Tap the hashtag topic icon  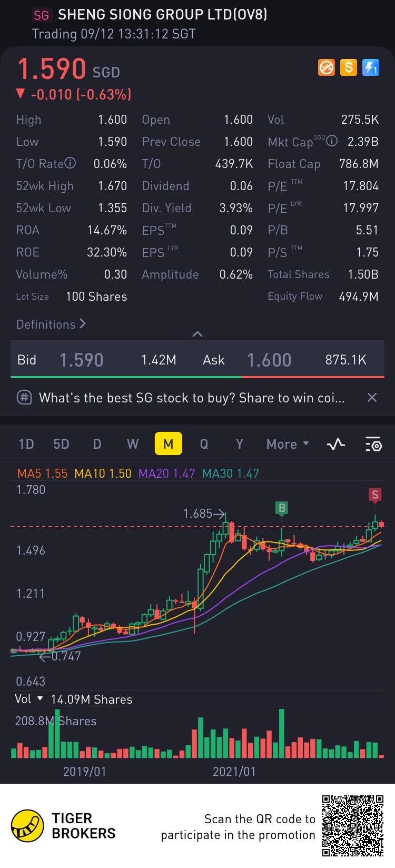tap(24, 398)
